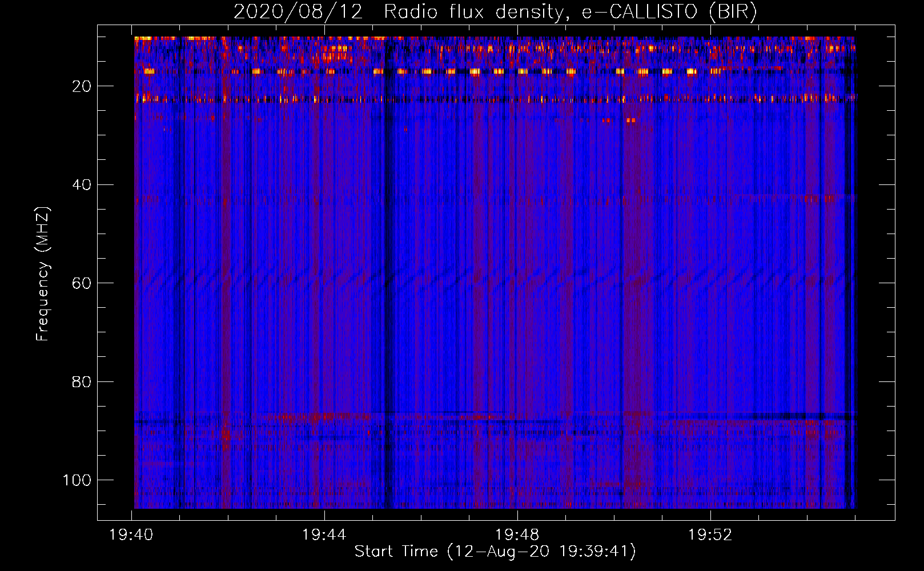Click the x-axis label 'Start Time (12-Aug-20 19:39:41)'
Viewport: 924px width, 571px height.
[x=495, y=552]
